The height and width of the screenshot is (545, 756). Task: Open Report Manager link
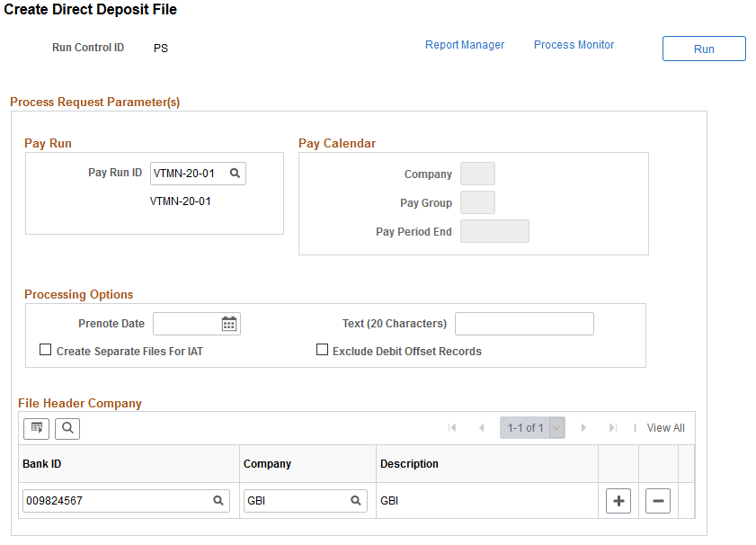coord(465,45)
